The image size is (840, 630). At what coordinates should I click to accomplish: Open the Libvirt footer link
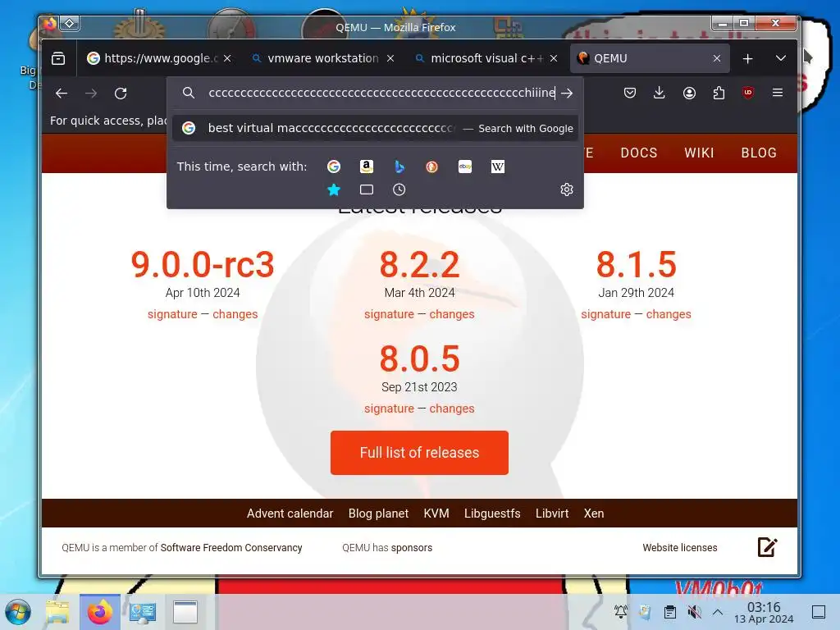click(552, 514)
